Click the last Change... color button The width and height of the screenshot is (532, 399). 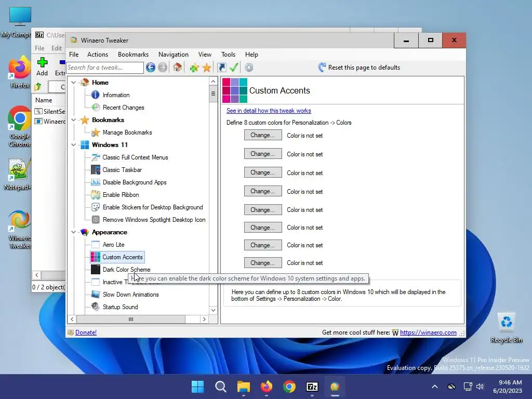coord(263,262)
